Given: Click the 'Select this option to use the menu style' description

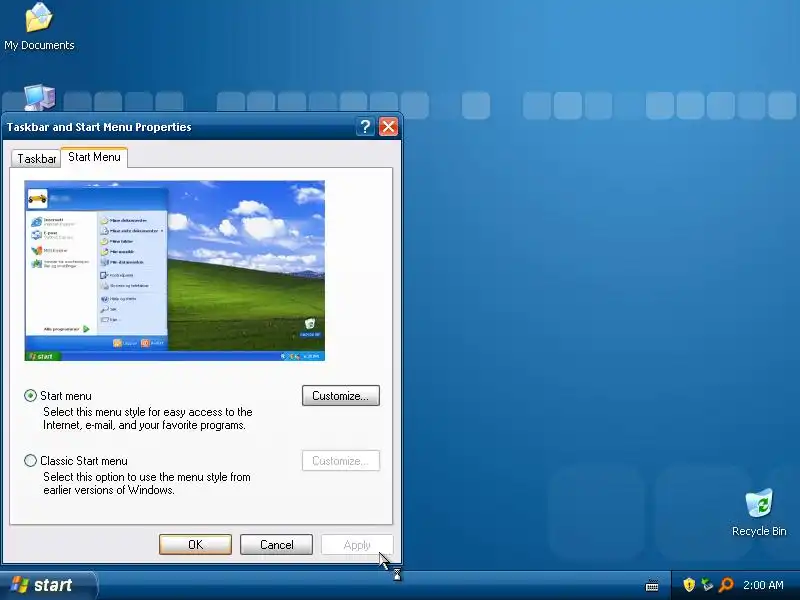Looking at the screenshot, I should (146, 483).
